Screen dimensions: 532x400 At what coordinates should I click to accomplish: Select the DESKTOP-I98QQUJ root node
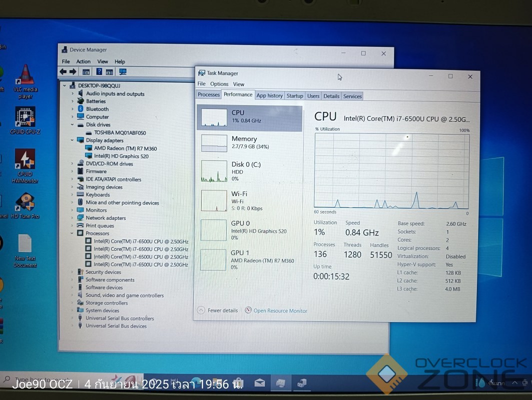99,85
